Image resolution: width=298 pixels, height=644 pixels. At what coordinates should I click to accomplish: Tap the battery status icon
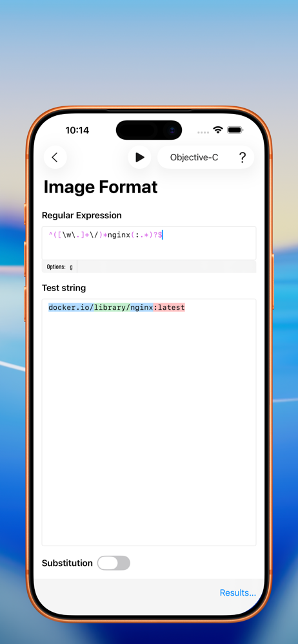pos(235,130)
